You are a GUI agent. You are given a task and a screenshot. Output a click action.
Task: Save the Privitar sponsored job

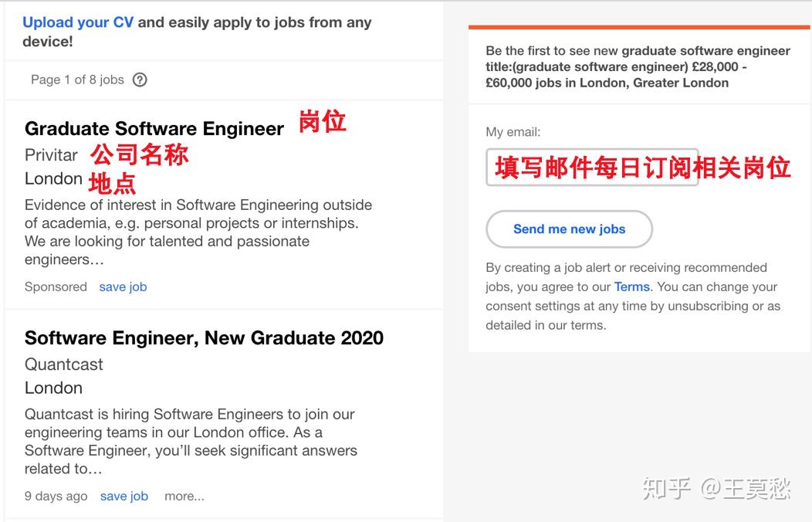pos(123,286)
